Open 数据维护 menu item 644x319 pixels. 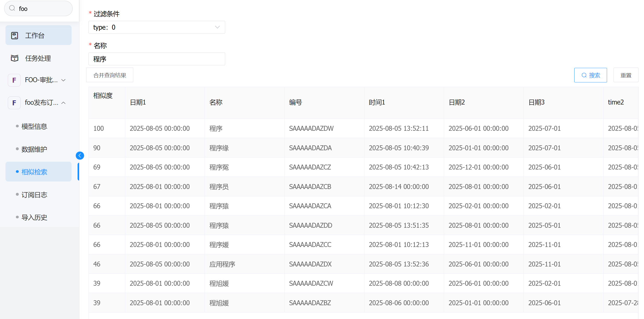tap(34, 149)
